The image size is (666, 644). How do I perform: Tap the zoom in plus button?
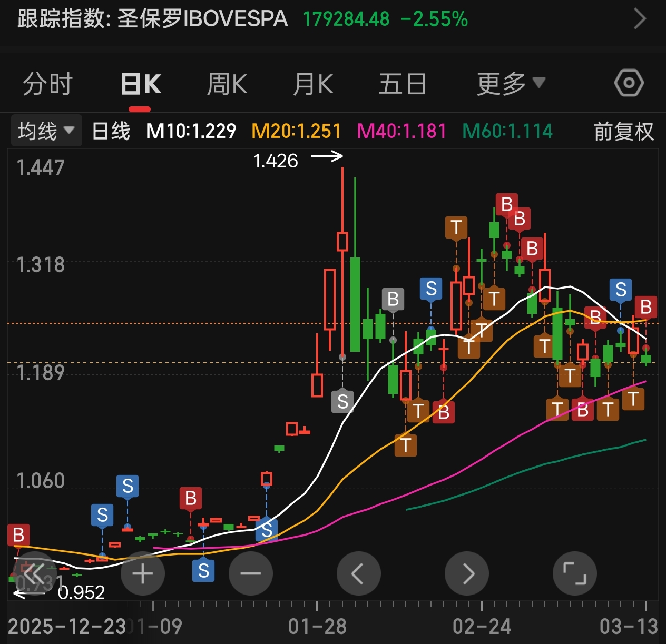point(143,573)
